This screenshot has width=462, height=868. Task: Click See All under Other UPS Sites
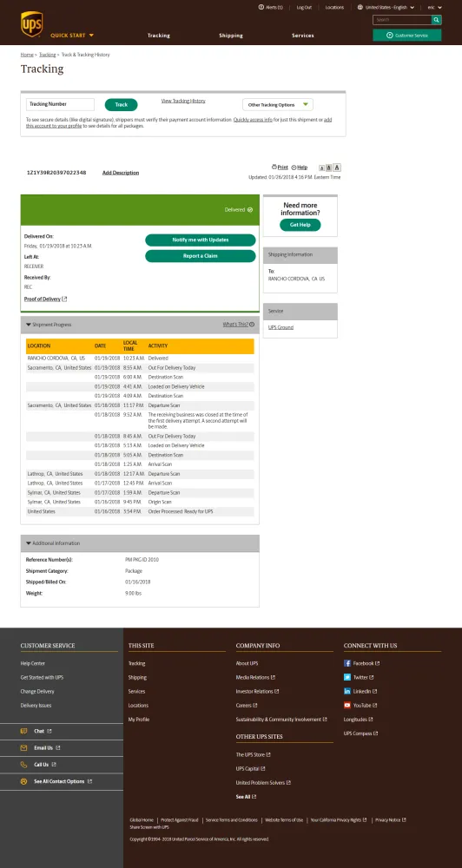pos(246,797)
